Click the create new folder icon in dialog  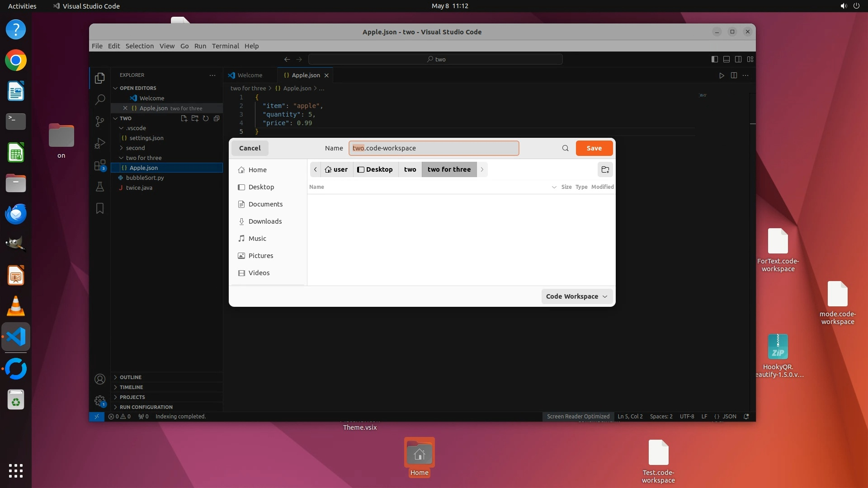click(605, 169)
